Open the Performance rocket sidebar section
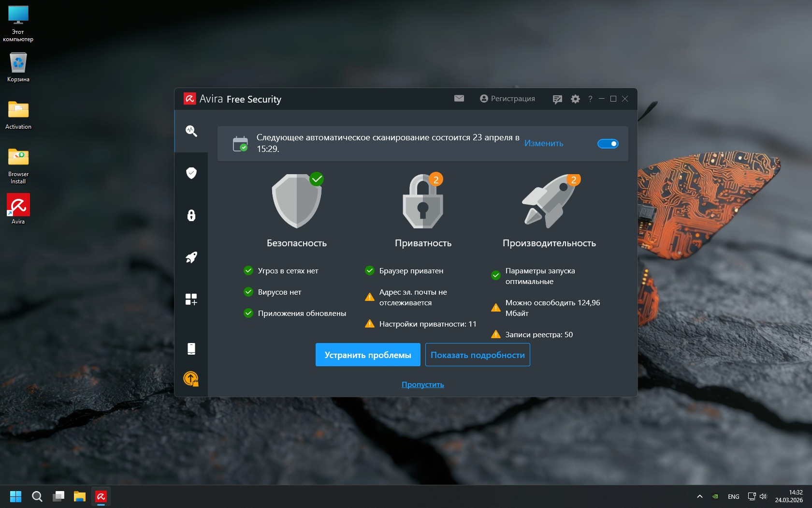Viewport: 812px width, 508px height. [x=191, y=257]
